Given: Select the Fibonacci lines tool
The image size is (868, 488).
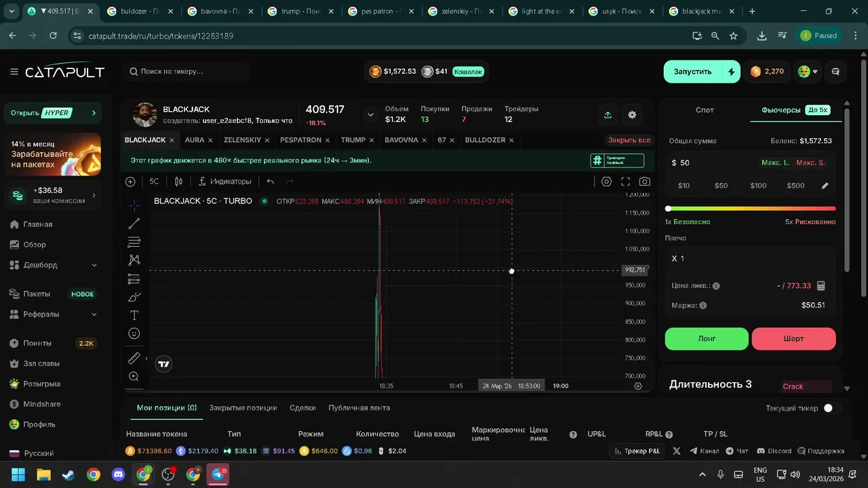Looking at the screenshot, I should (x=134, y=242).
